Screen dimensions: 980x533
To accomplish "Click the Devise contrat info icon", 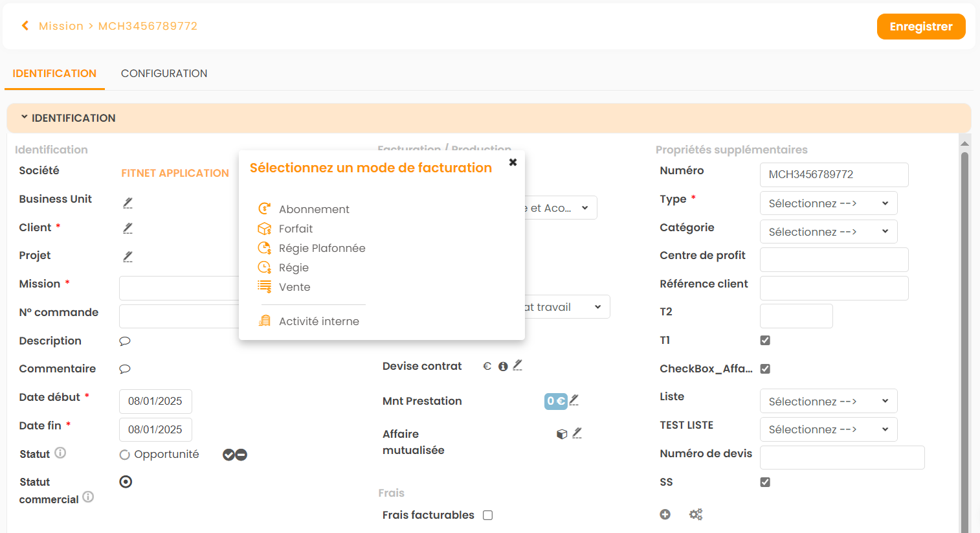I will (503, 367).
